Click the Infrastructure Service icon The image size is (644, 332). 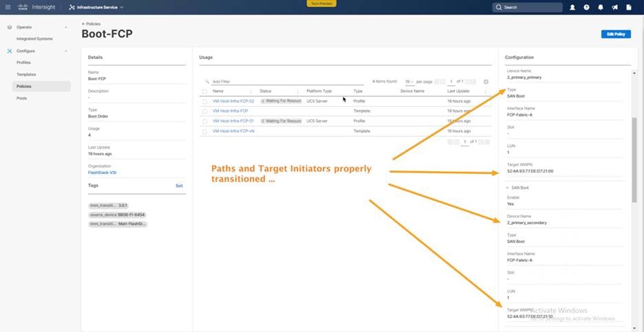[72, 8]
